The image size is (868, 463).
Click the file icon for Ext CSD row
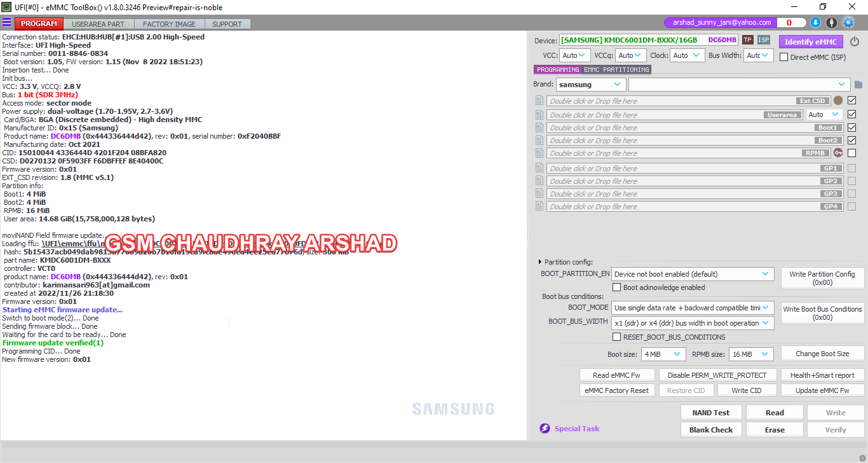click(x=539, y=100)
